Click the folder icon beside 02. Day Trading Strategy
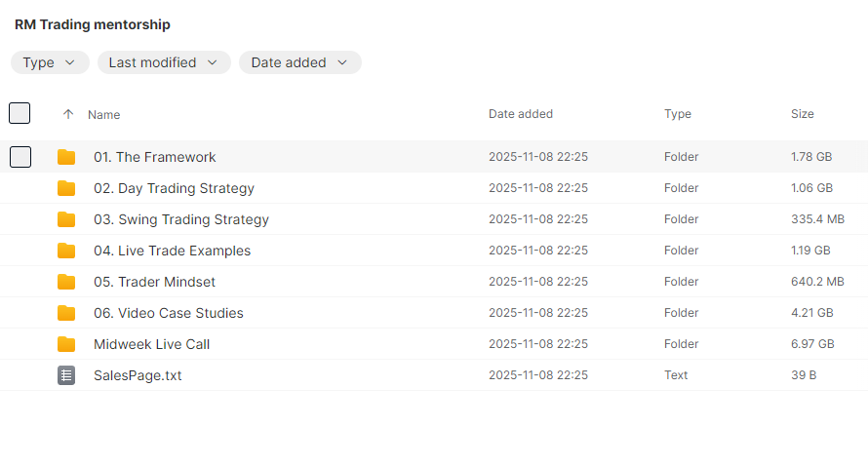Screen dimensions: 868x465 pyautogui.click(x=66, y=188)
